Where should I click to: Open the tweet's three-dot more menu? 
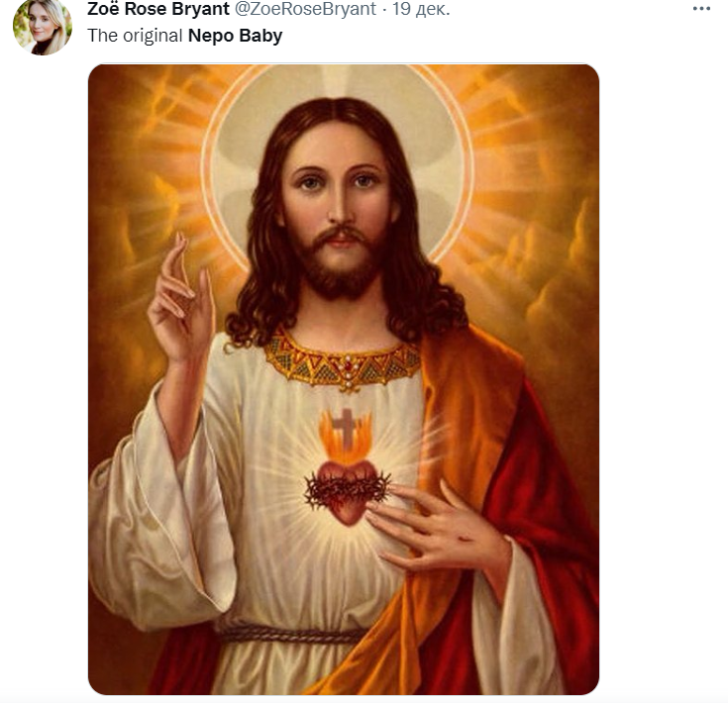[x=701, y=9]
